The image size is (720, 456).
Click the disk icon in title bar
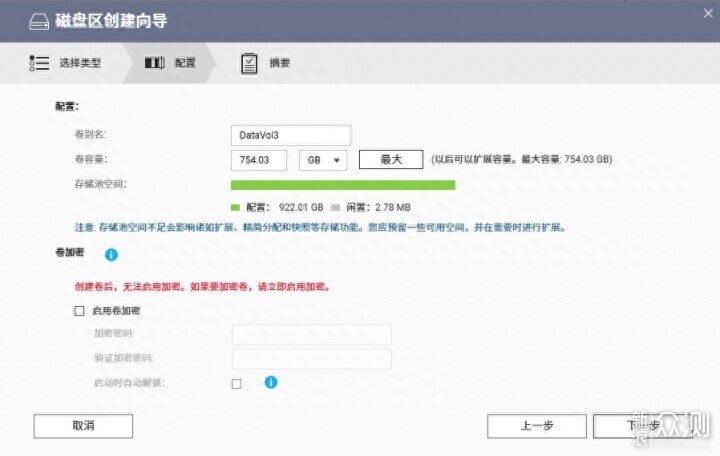(x=39, y=21)
